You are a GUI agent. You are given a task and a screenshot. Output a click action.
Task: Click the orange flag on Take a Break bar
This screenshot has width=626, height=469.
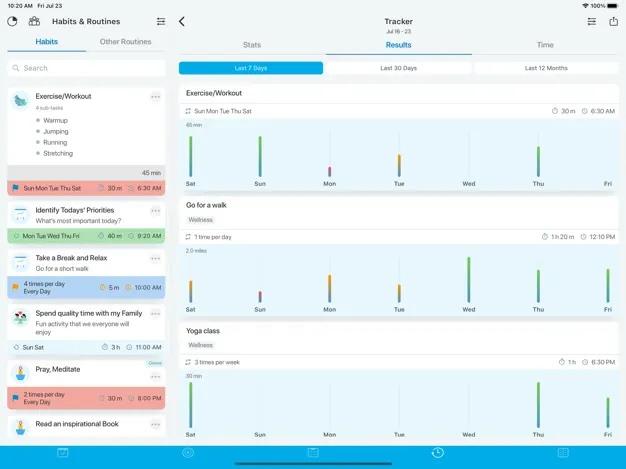click(16, 287)
